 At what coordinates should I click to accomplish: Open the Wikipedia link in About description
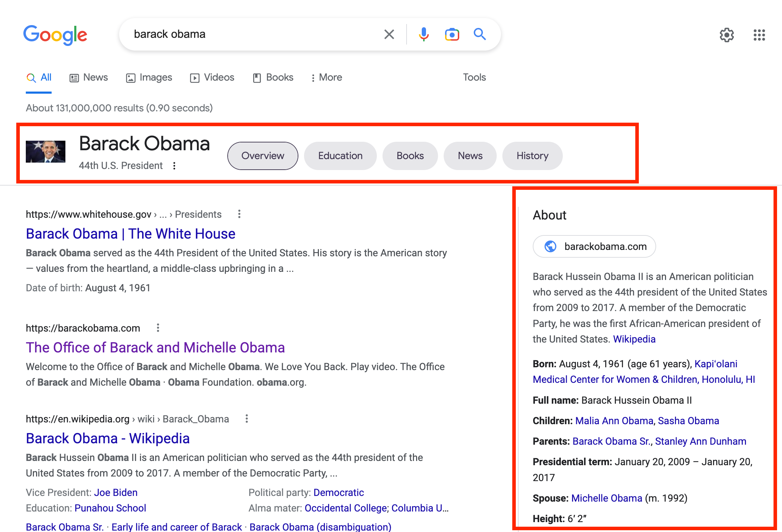click(x=634, y=339)
